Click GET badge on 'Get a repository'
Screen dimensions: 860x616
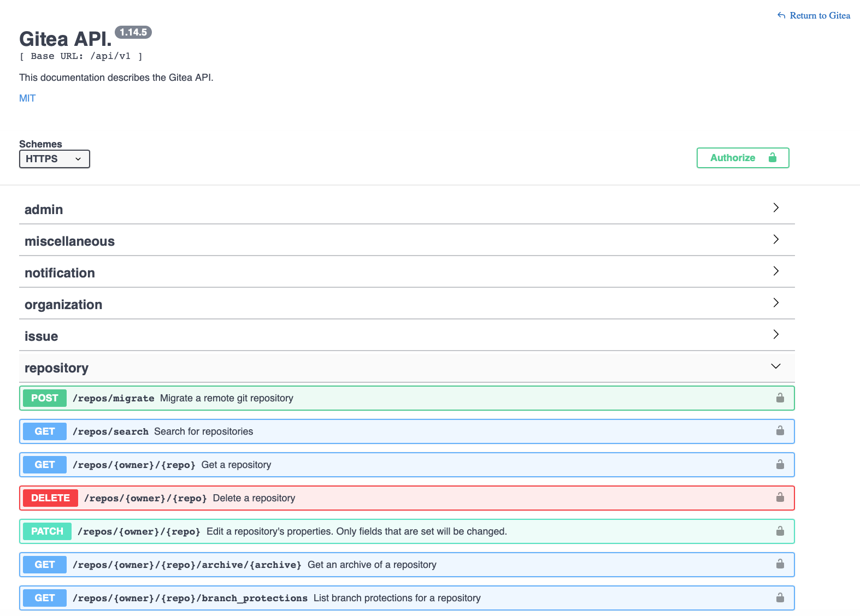(45, 465)
